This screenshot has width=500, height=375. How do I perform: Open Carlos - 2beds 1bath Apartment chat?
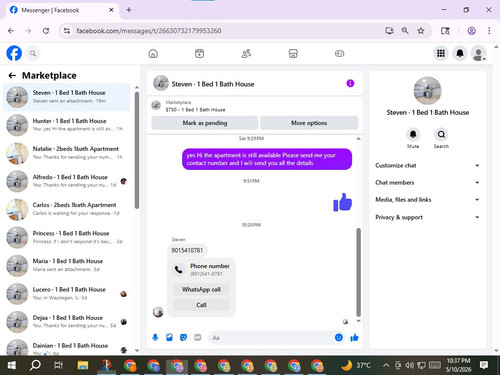pyautogui.click(x=67, y=209)
